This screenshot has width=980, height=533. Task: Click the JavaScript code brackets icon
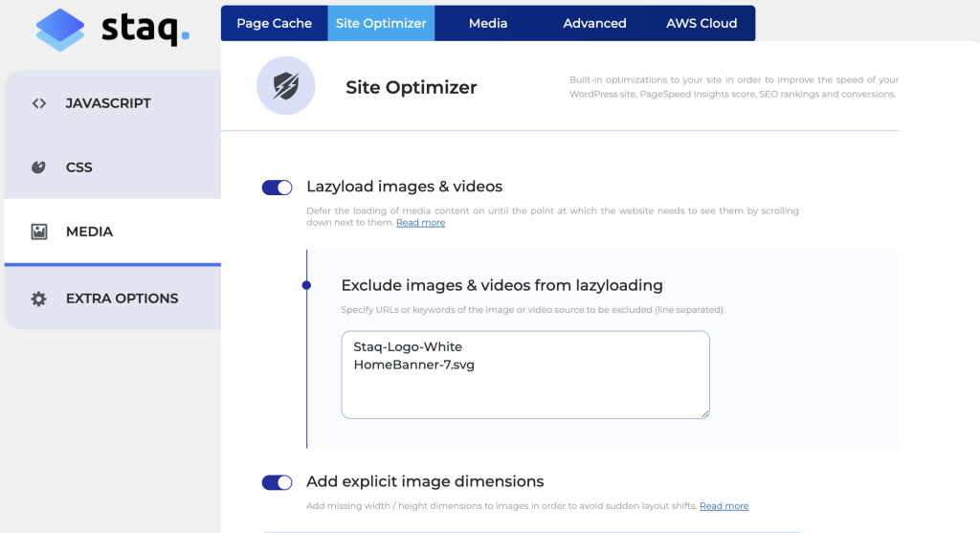pyautogui.click(x=39, y=103)
